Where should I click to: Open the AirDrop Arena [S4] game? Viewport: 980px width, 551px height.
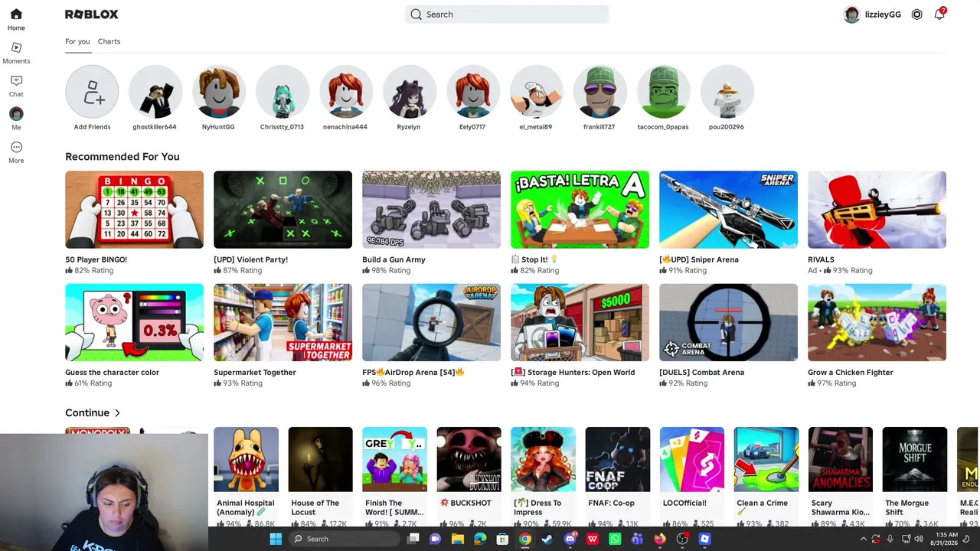tap(431, 322)
